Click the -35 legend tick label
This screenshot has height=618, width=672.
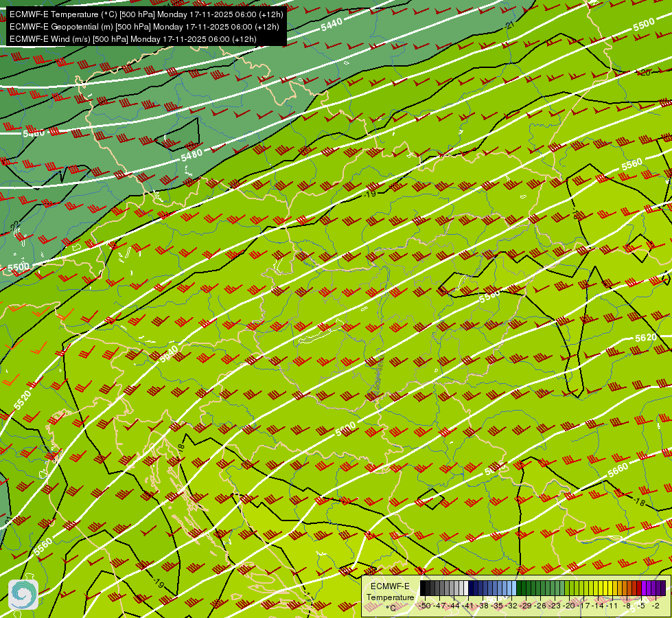(x=497, y=606)
